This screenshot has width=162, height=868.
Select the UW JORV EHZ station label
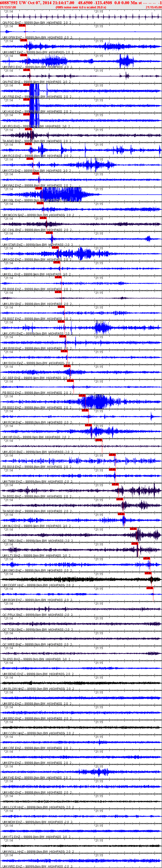38,334
